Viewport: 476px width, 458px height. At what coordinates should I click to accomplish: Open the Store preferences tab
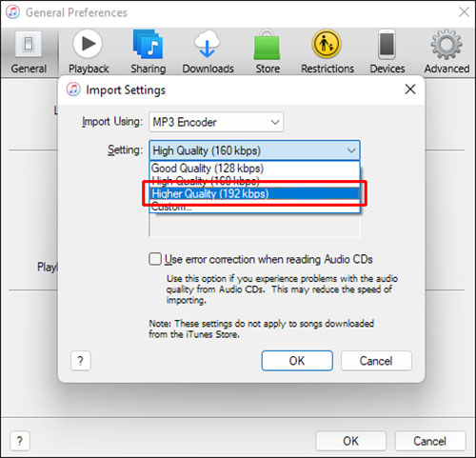pos(268,52)
